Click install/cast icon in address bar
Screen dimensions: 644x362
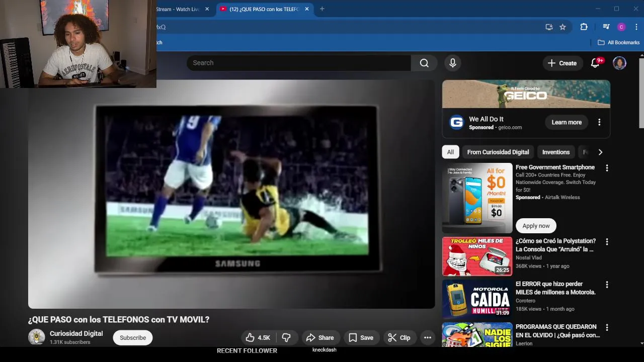coord(549,27)
